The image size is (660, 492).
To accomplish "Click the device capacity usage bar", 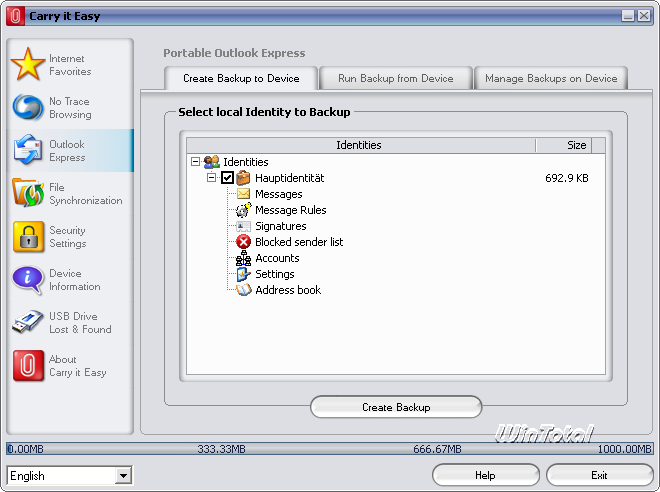I will 330,449.
